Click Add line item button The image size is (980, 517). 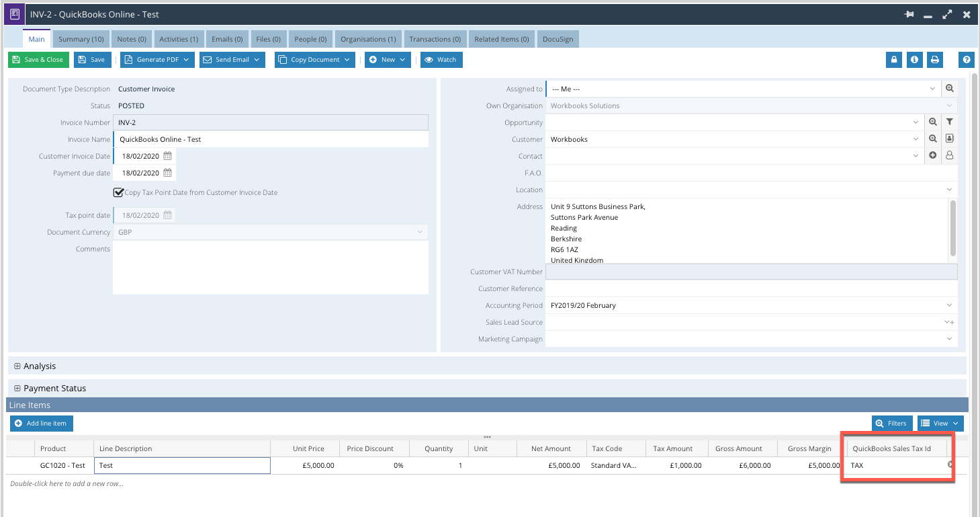point(42,424)
